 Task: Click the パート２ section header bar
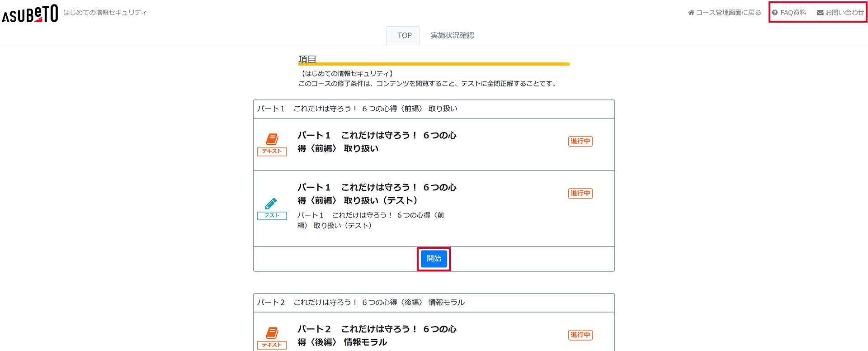tap(434, 303)
